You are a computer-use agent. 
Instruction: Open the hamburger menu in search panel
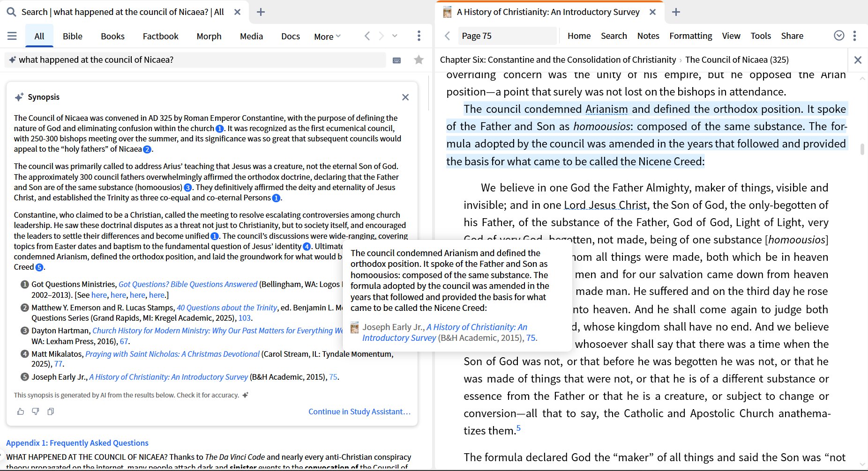pyautogui.click(x=12, y=36)
